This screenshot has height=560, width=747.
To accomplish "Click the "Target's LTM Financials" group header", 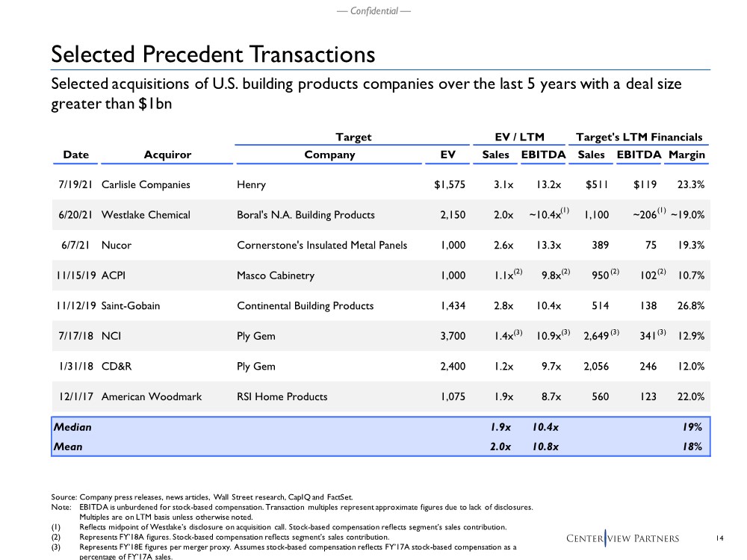I will (x=639, y=137).
